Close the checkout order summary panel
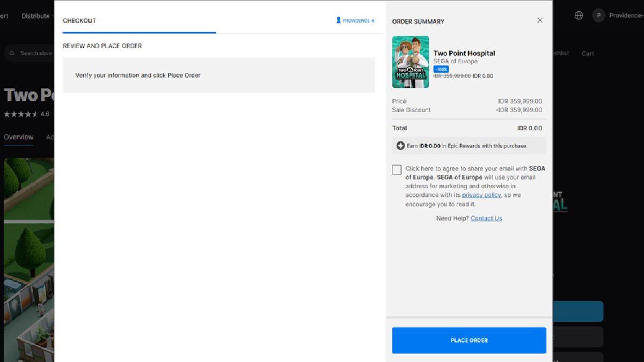 click(x=540, y=20)
